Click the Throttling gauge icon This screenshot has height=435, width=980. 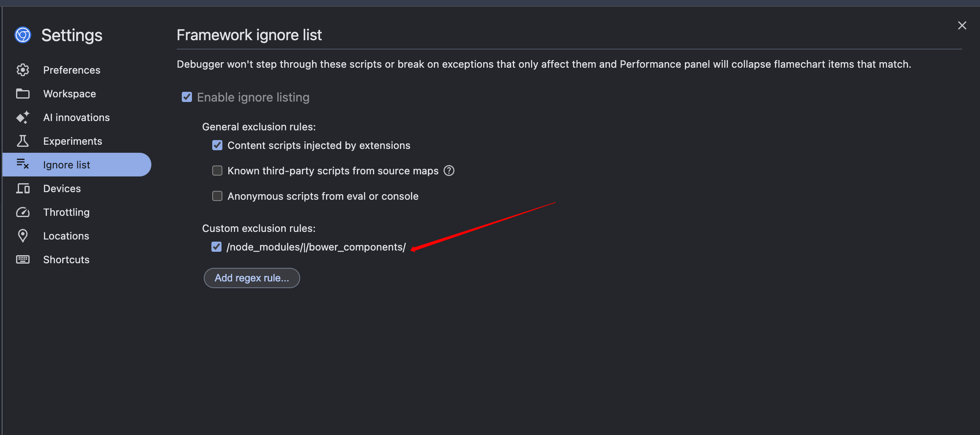23,212
